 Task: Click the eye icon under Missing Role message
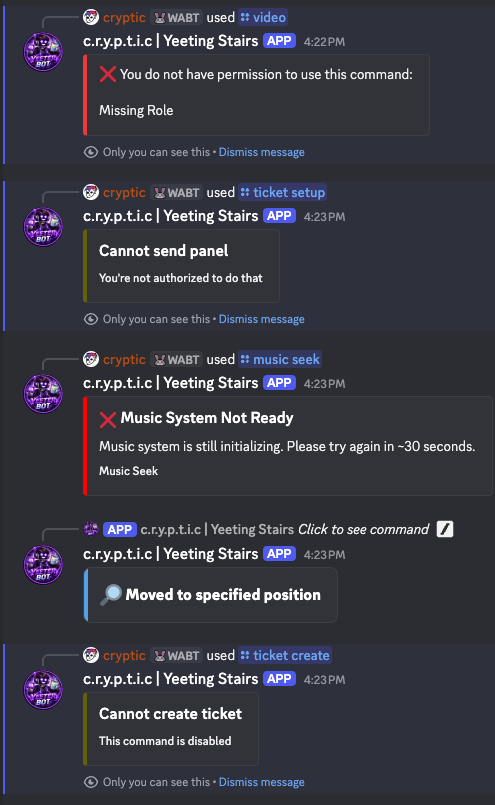pyautogui.click(x=91, y=152)
